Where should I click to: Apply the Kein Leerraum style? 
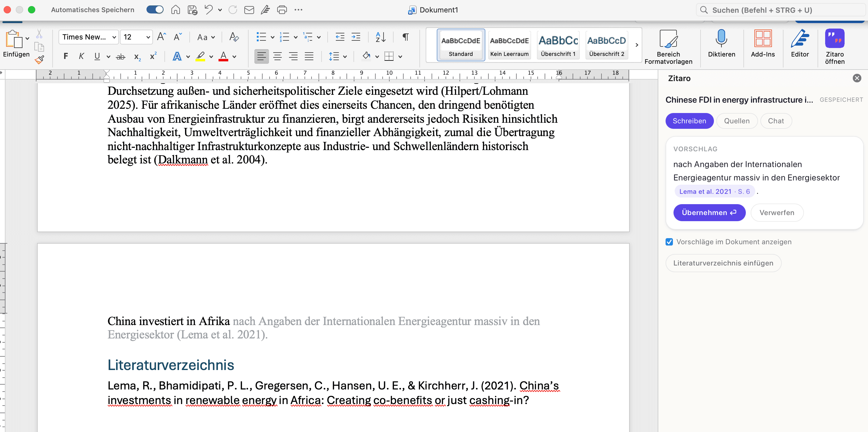click(509, 45)
